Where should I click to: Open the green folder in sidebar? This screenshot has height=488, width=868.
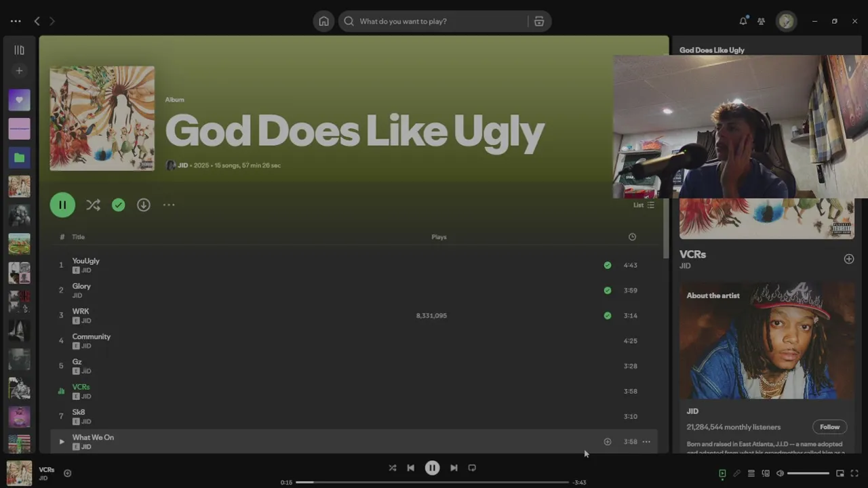pos(19,158)
